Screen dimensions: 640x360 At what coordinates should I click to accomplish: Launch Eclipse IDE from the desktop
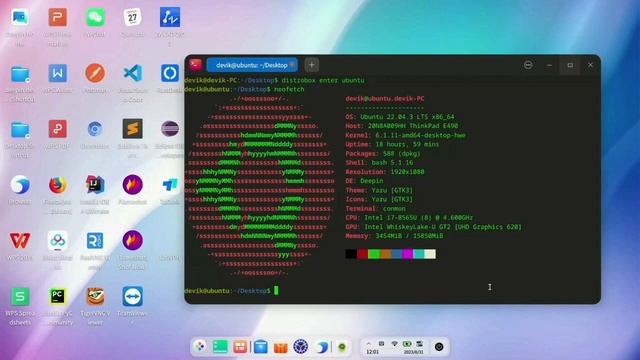coord(170,129)
